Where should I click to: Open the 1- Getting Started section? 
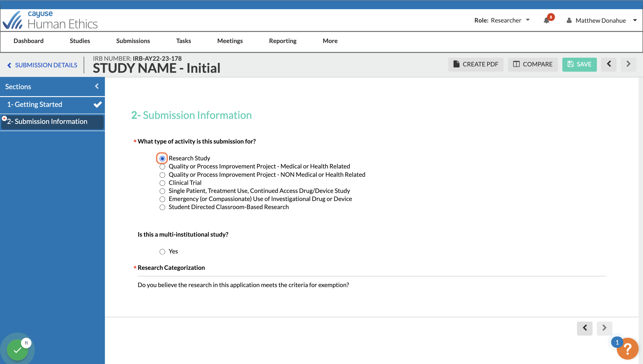[52, 104]
